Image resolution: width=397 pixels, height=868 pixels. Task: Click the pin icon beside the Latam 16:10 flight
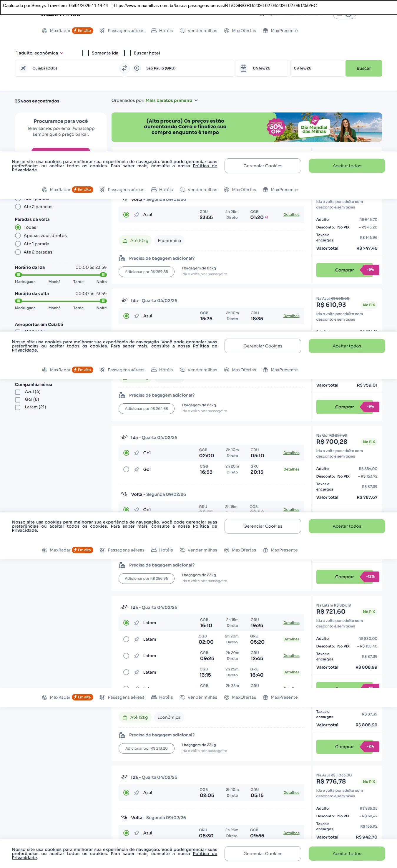point(137,623)
